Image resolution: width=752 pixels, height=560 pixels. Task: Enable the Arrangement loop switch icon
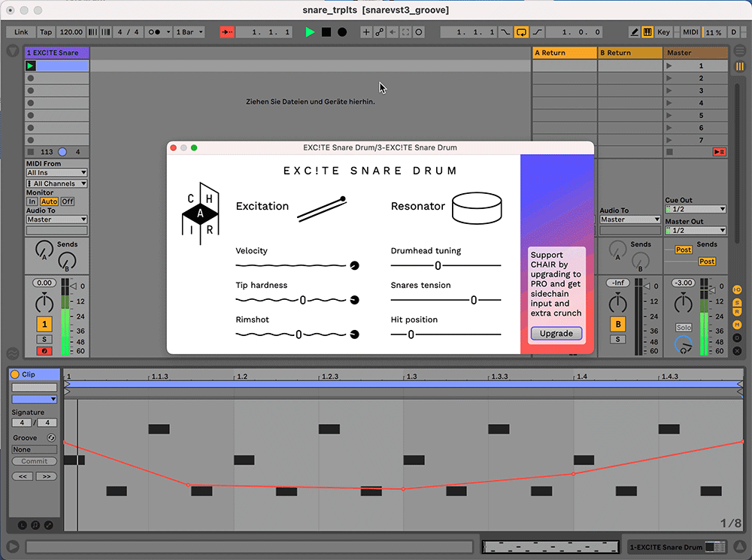pyautogui.click(x=522, y=32)
